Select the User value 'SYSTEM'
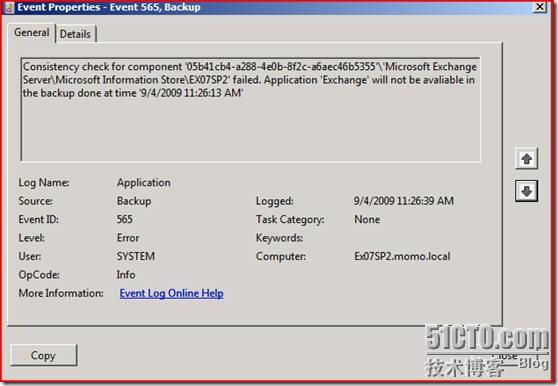 [x=136, y=256]
